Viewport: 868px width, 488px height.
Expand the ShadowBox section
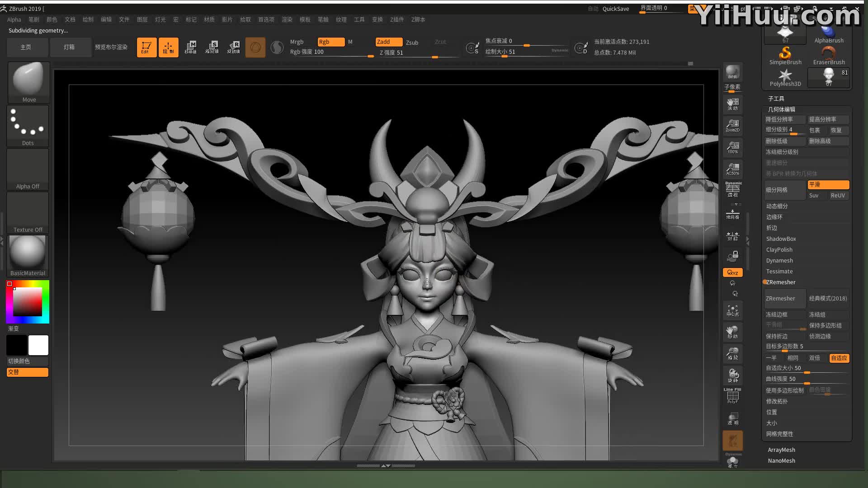781,239
